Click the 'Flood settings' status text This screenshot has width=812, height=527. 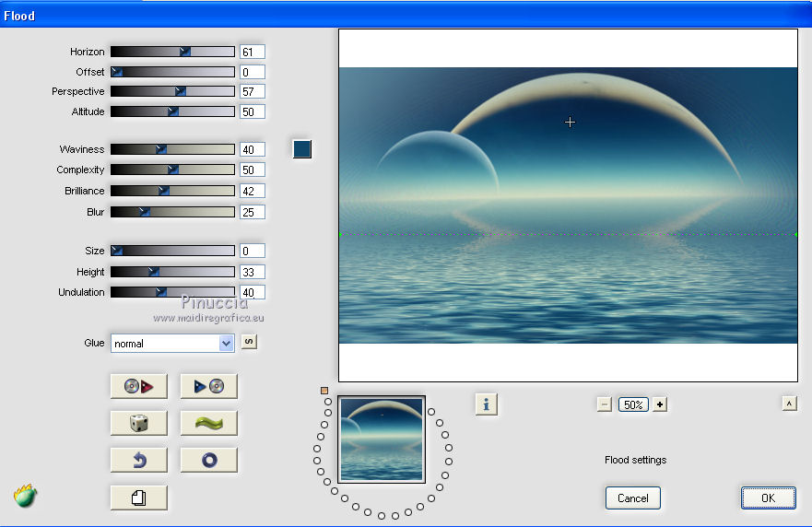[x=635, y=460]
